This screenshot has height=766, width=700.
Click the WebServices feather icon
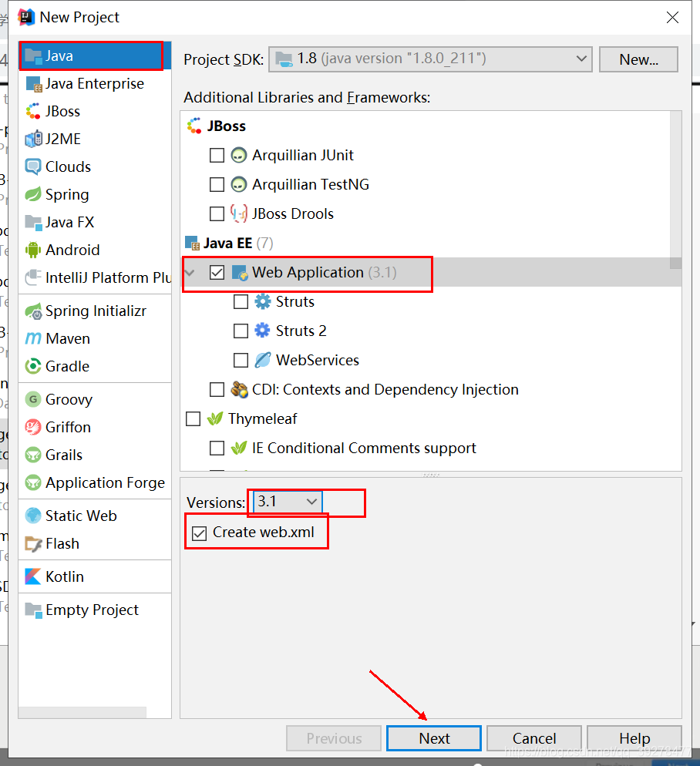(x=262, y=361)
